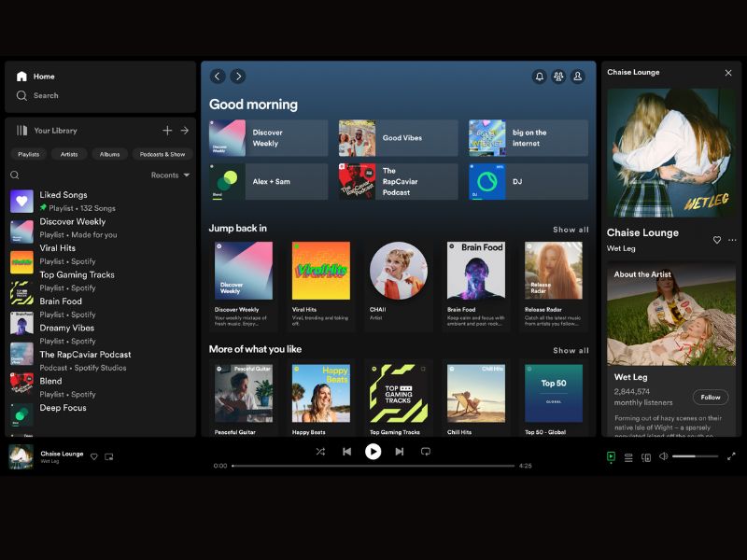Mute using the speaker icon
Viewport: 747px width, 560px height.
point(663,456)
